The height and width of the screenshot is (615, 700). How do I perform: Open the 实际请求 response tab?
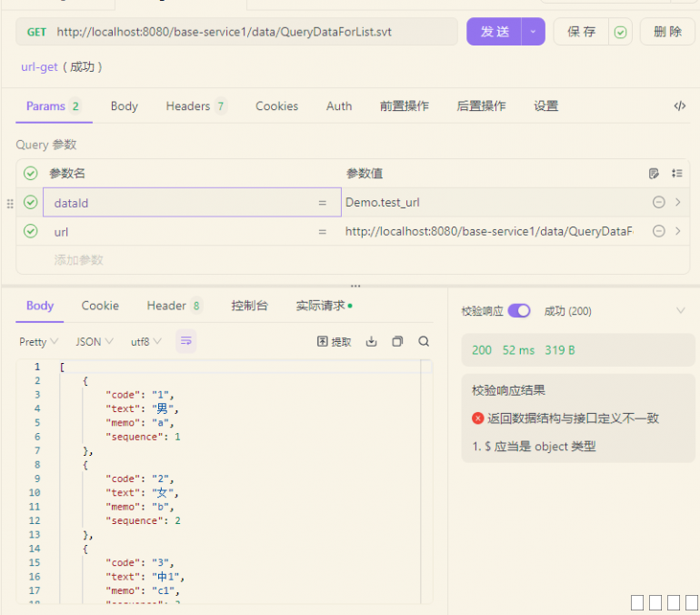[324, 306]
